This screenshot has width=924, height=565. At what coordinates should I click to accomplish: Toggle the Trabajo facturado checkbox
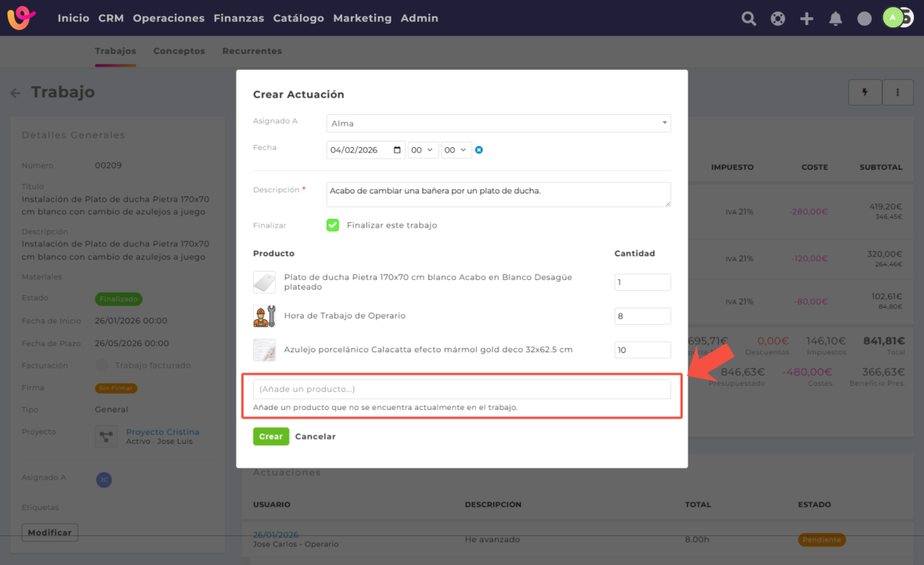coord(102,365)
